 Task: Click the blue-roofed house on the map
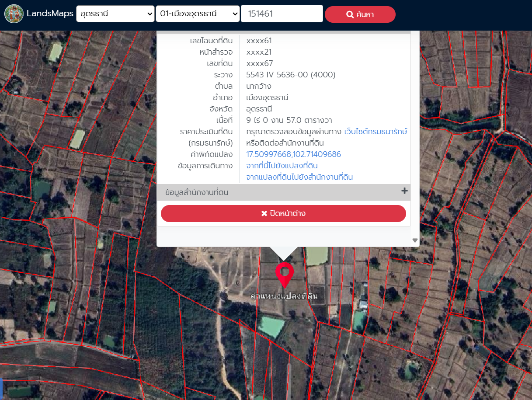click(363, 304)
